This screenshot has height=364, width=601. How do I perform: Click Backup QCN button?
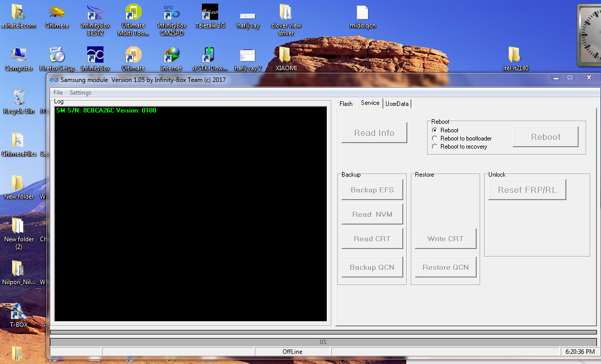point(372,267)
